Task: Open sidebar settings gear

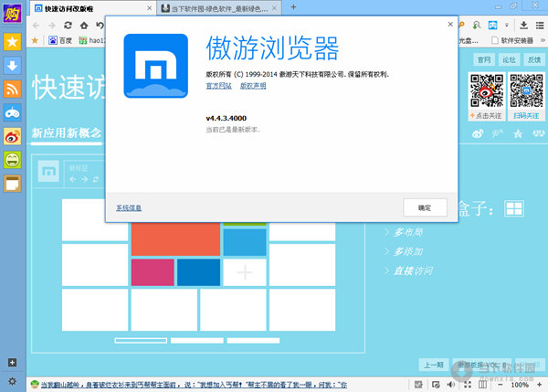Action: [x=12, y=381]
